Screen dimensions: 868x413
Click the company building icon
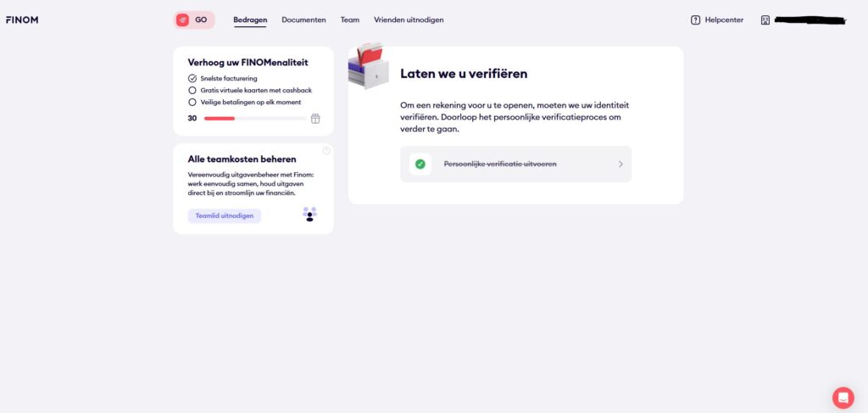click(x=765, y=20)
